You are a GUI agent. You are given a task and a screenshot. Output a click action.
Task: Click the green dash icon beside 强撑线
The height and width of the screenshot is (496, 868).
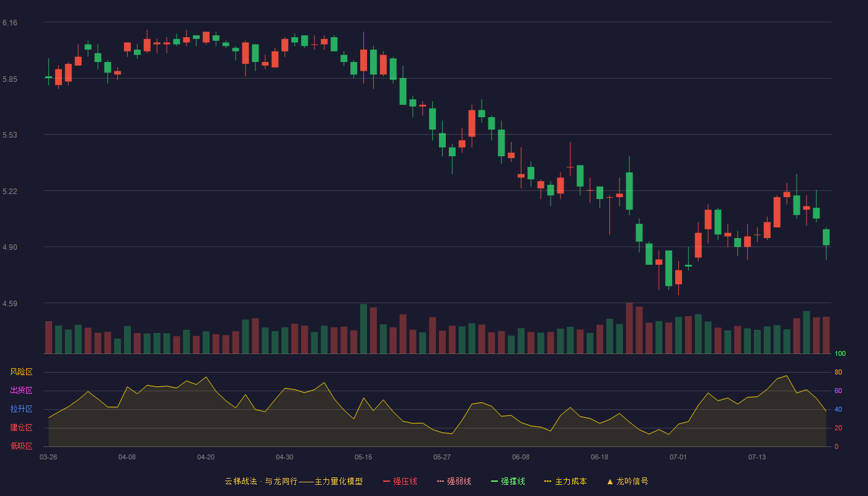click(x=494, y=481)
